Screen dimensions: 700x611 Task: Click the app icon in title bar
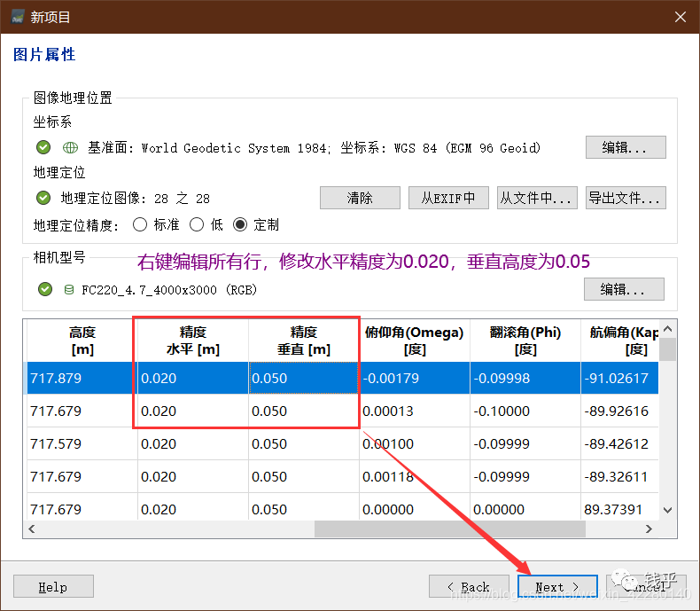pyautogui.click(x=17, y=17)
